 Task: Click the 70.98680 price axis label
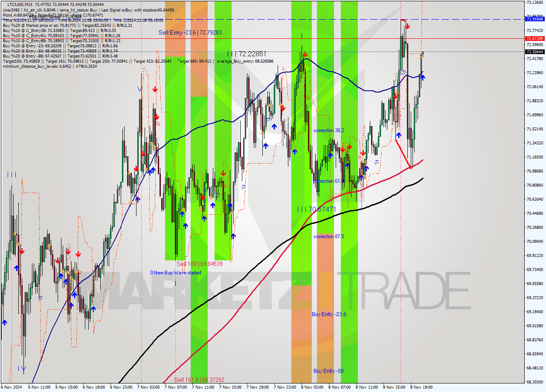535,171
